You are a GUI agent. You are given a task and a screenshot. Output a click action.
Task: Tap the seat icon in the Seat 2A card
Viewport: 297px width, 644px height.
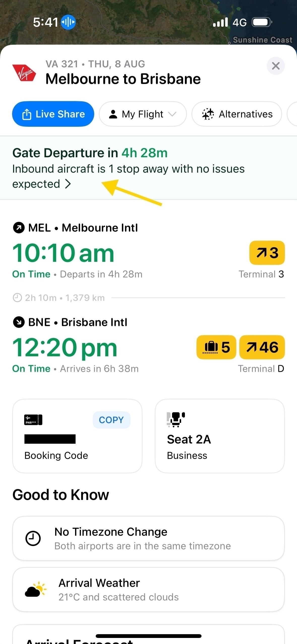click(x=176, y=419)
